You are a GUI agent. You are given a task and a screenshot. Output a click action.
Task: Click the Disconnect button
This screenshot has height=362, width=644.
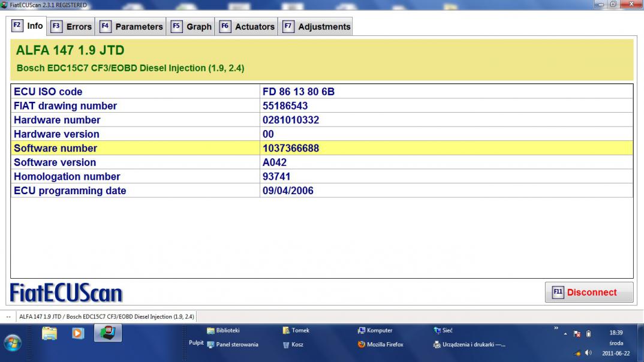click(x=589, y=292)
